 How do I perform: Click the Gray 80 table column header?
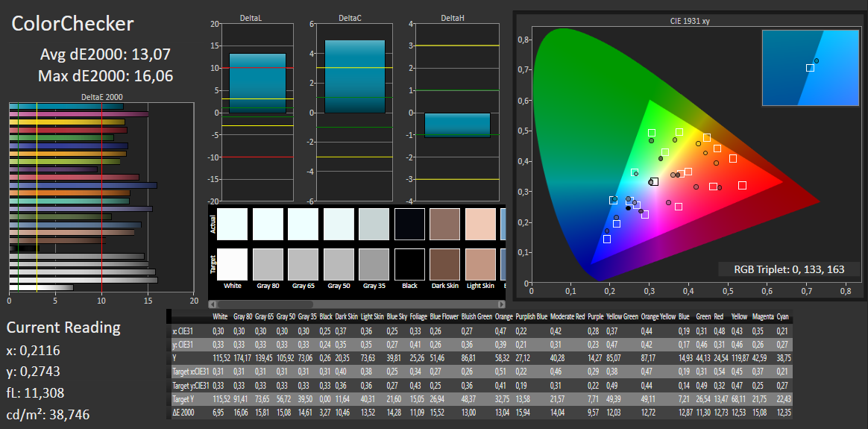click(243, 318)
